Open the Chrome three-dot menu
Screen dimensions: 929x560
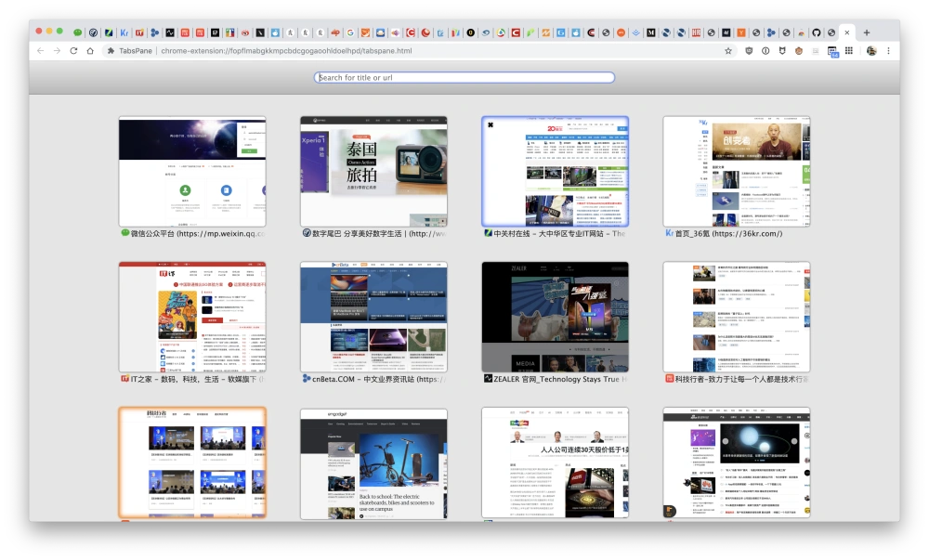888,50
